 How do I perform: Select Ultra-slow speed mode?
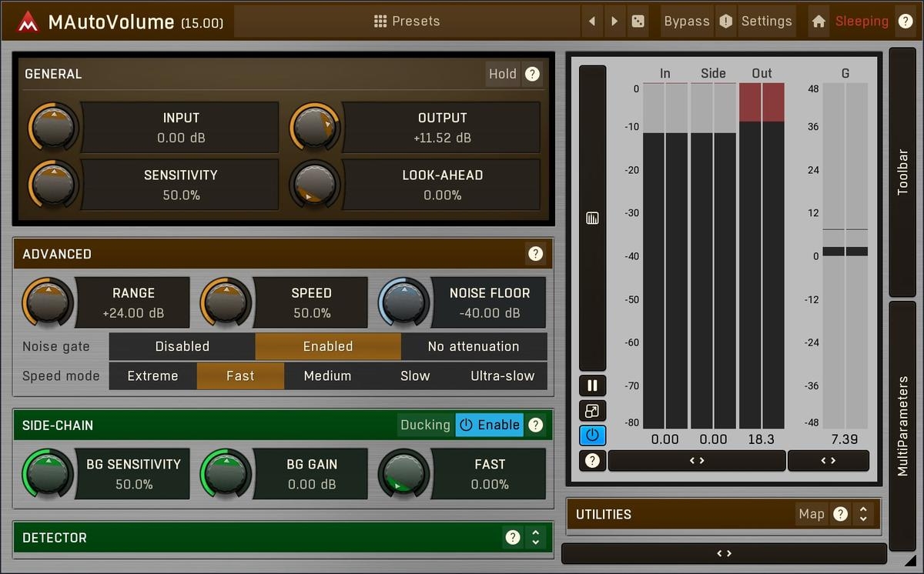pyautogui.click(x=502, y=375)
